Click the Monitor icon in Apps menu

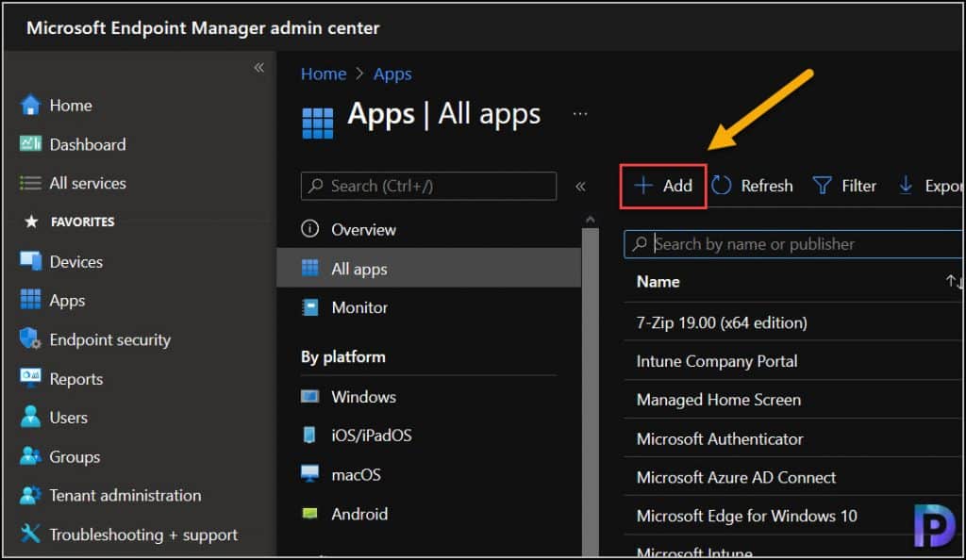[x=309, y=307]
